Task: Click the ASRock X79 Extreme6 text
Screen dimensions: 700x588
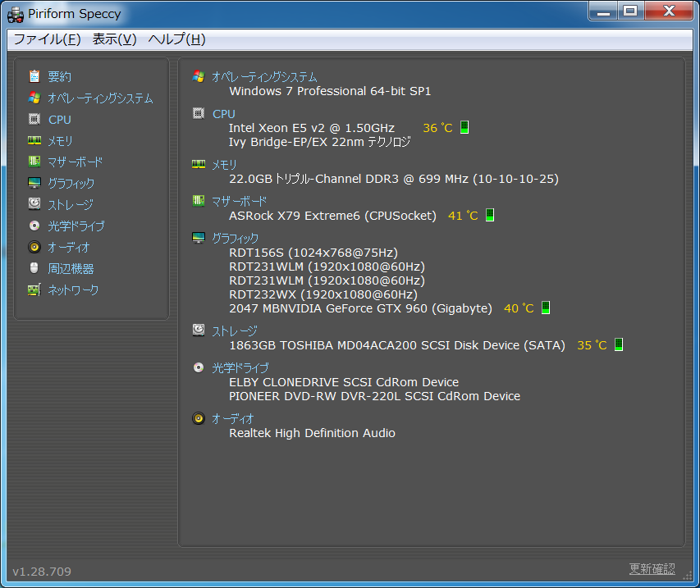Action: tap(332, 216)
